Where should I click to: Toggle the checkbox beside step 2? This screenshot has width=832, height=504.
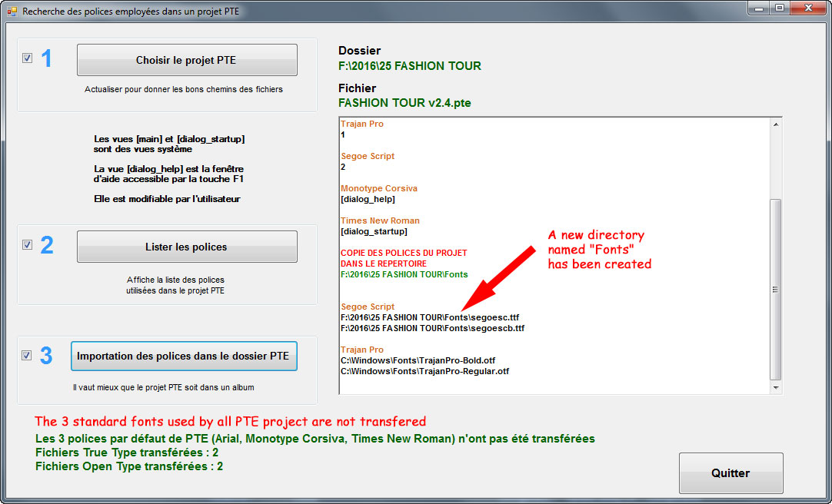(x=27, y=245)
